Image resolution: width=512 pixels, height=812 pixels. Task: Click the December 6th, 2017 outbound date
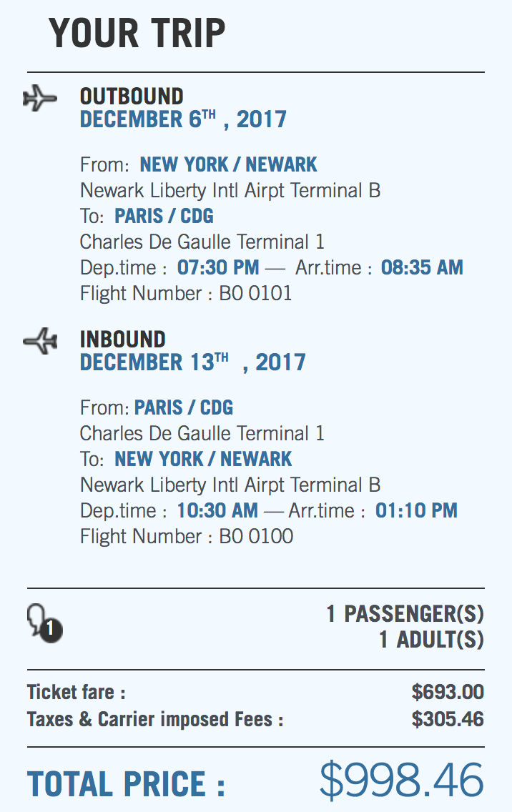click(183, 119)
